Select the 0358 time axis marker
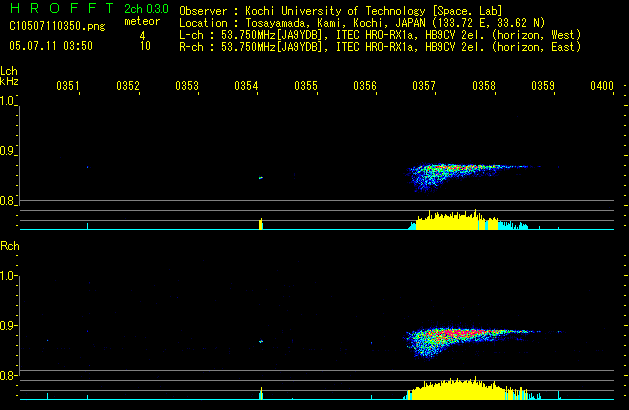629x410 pixels. pyautogui.click(x=484, y=86)
